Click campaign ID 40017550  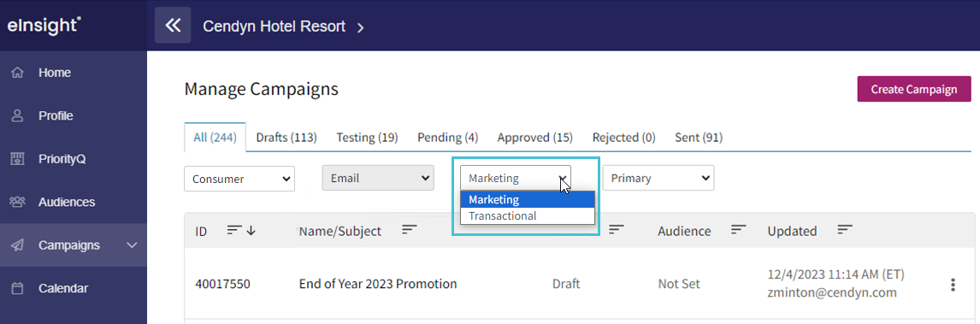(x=222, y=284)
